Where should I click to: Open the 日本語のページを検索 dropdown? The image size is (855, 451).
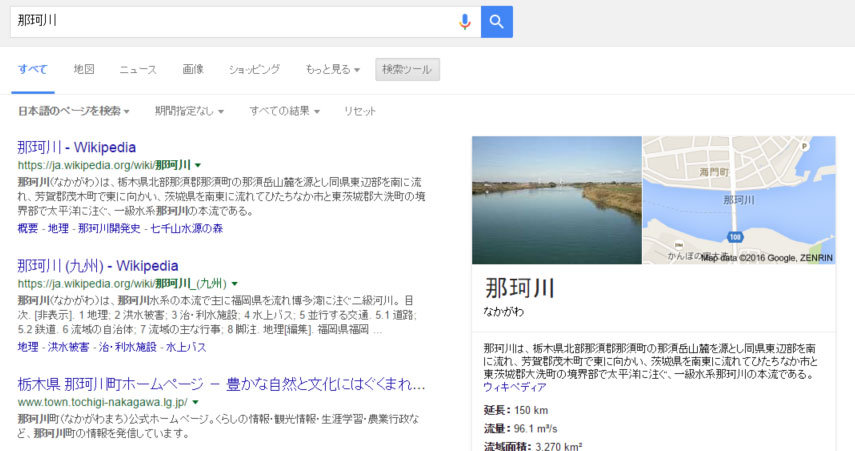click(x=74, y=111)
